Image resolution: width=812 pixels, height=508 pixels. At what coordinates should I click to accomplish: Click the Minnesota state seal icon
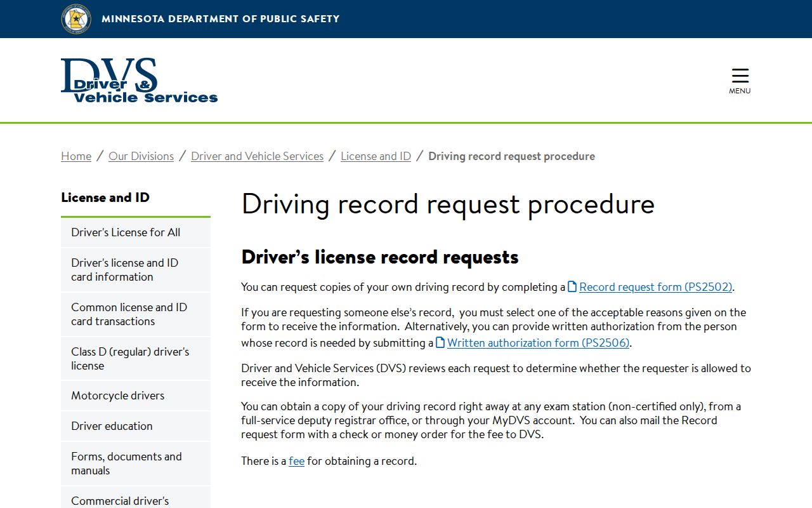click(76, 18)
